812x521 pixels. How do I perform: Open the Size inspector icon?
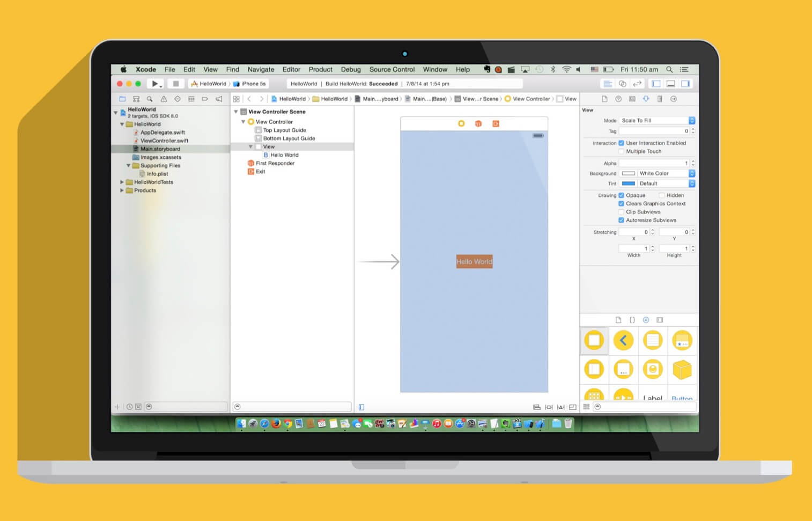point(660,99)
